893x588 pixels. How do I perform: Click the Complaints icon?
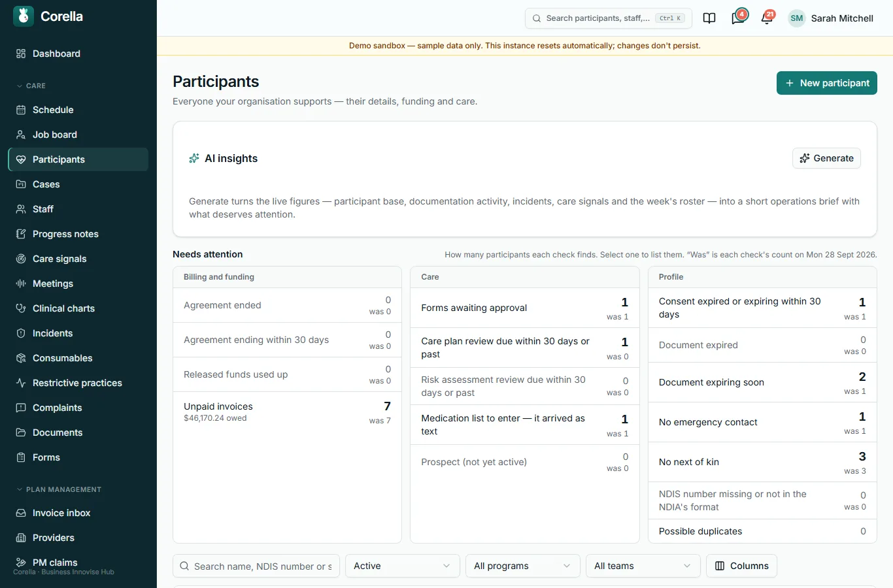21,408
